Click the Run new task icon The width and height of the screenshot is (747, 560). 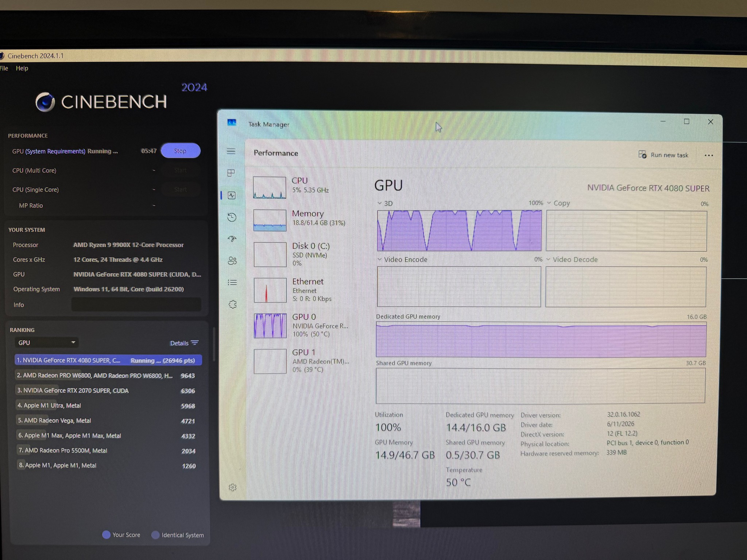(x=642, y=155)
